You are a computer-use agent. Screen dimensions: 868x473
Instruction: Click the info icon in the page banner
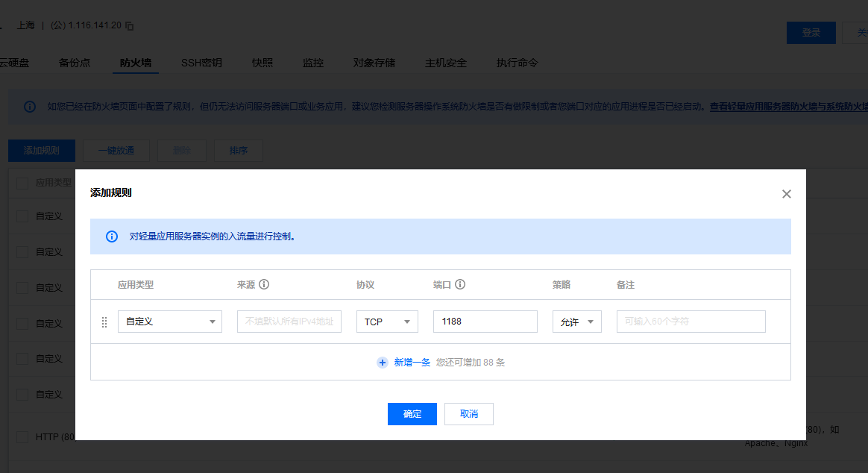30,107
